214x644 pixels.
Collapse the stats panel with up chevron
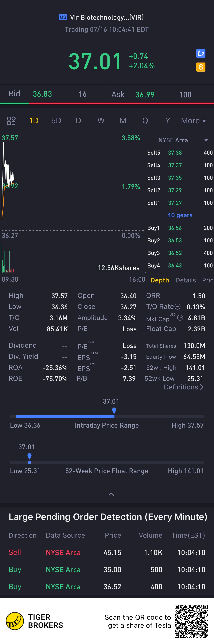coord(111,494)
